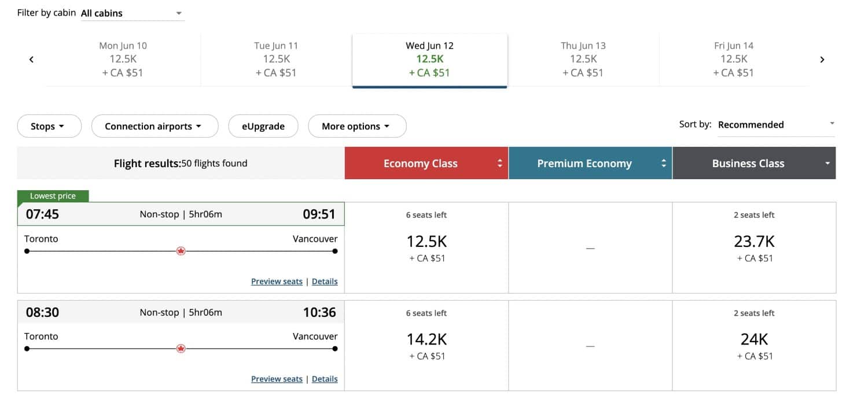Open the Sort by Recommended selector
Screen dimensions: 868x396
[x=775, y=124]
